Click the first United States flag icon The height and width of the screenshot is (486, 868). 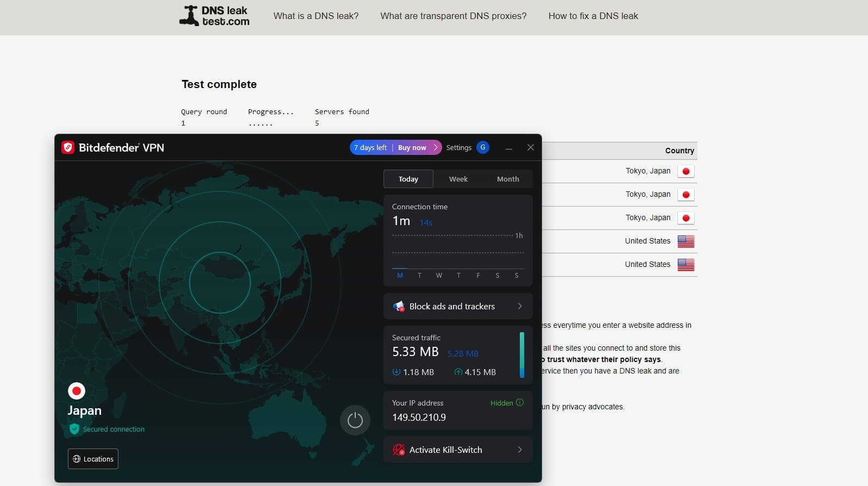(x=686, y=241)
